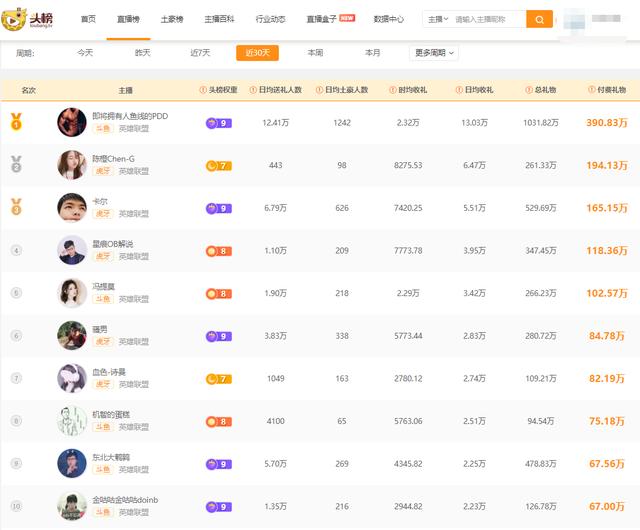This screenshot has width=640, height=530.
Task: Click the 头榜 site logo
Action: [x=28, y=19]
